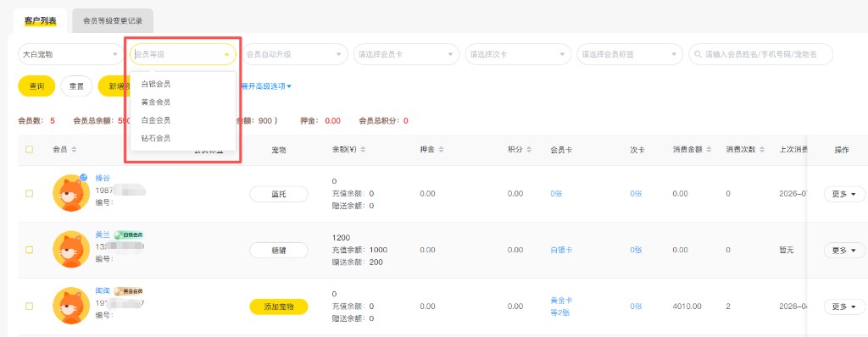Open the 请选择次卡 dropdown

tap(518, 55)
